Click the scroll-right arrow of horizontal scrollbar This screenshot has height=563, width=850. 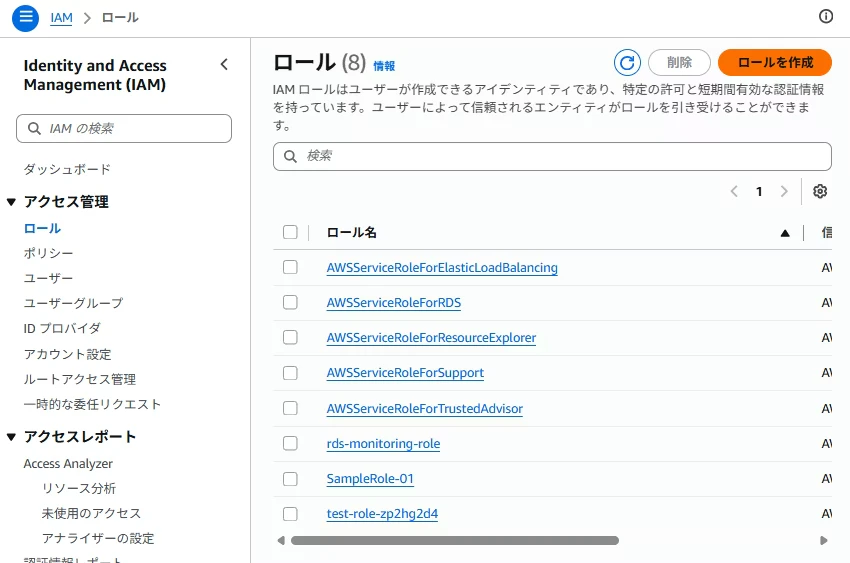pyautogui.click(x=824, y=540)
